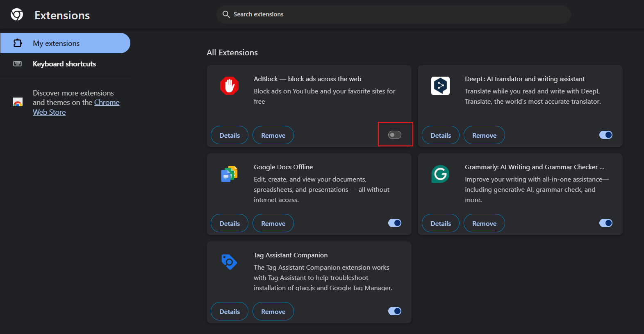644x334 pixels.
Task: Click the Tag Assistant Companion icon
Action: 229,262
